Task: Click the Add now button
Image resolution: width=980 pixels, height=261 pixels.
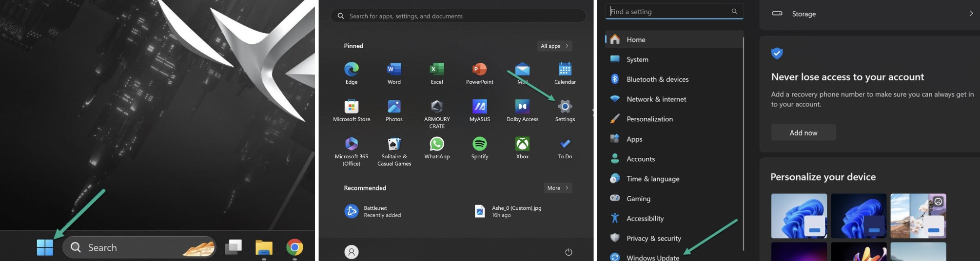Action: tap(804, 132)
